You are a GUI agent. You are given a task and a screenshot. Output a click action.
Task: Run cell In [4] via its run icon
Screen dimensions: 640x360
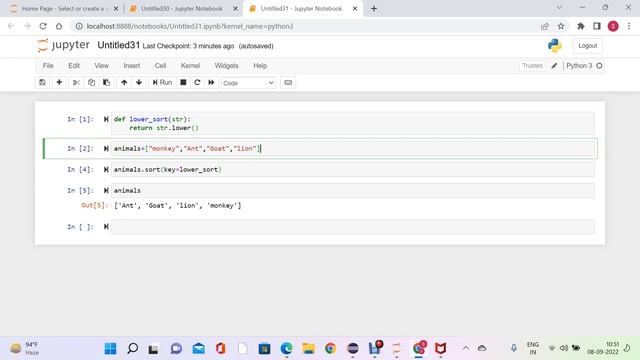click(106, 169)
